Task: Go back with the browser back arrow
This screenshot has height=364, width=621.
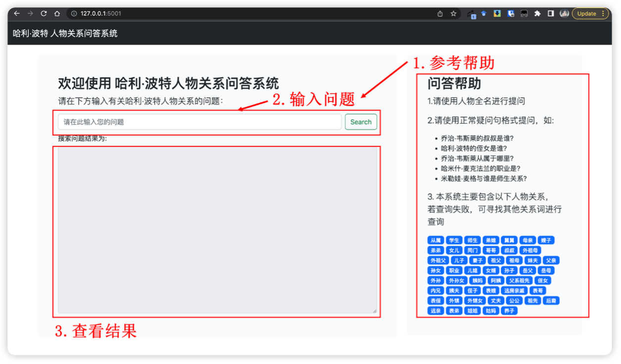Action: coord(17,13)
